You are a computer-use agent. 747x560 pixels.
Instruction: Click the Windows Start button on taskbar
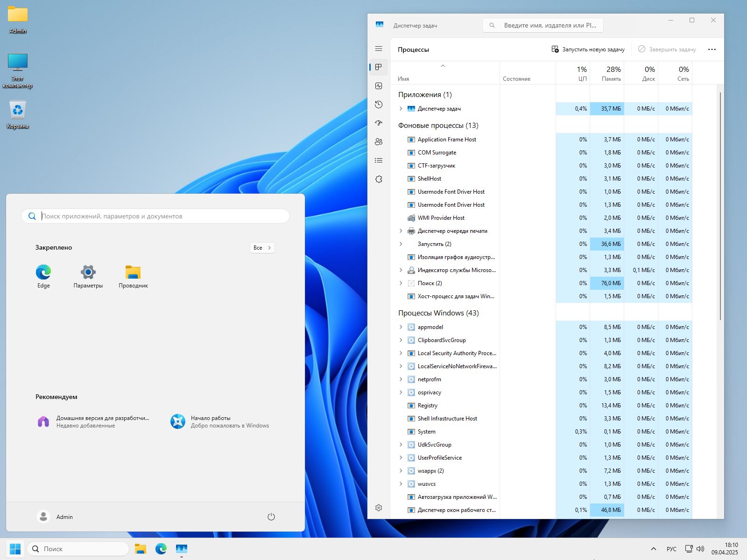tap(15, 549)
